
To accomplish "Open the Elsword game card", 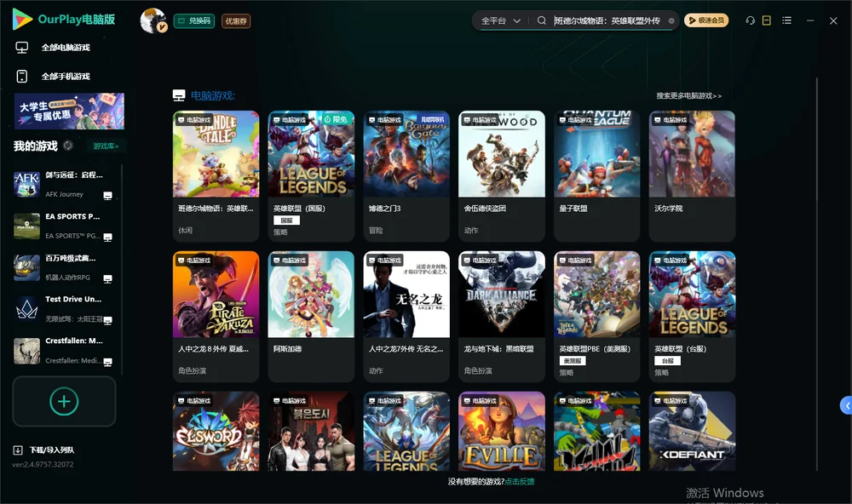I will [216, 432].
